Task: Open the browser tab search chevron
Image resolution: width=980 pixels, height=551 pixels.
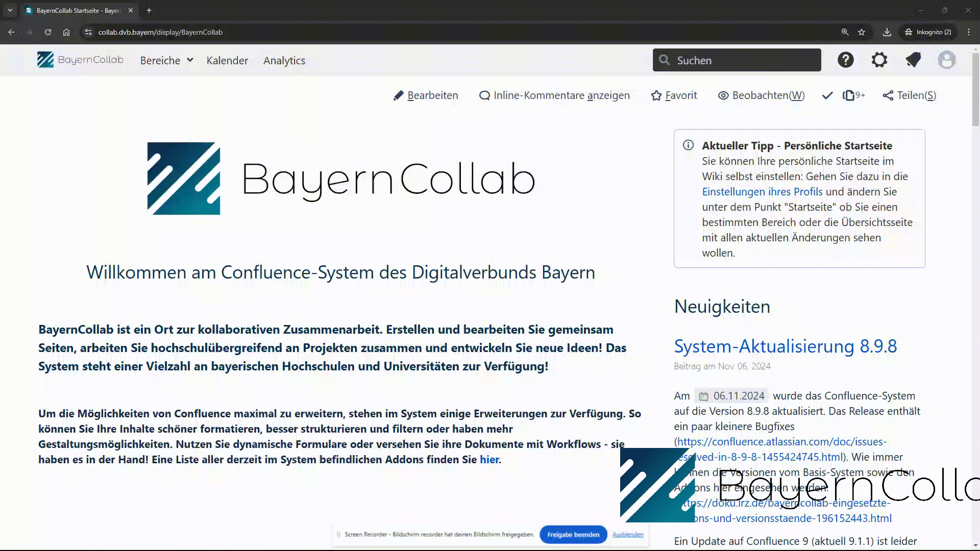Action: [x=10, y=10]
